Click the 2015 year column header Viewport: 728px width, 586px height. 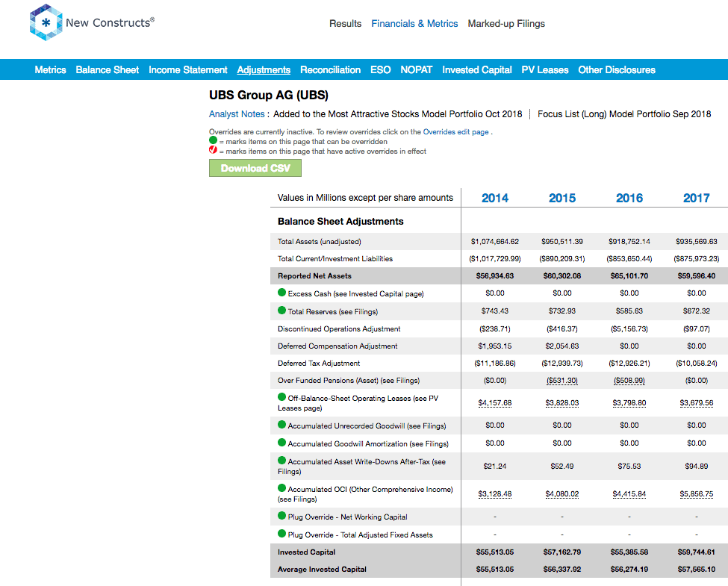tap(562, 198)
